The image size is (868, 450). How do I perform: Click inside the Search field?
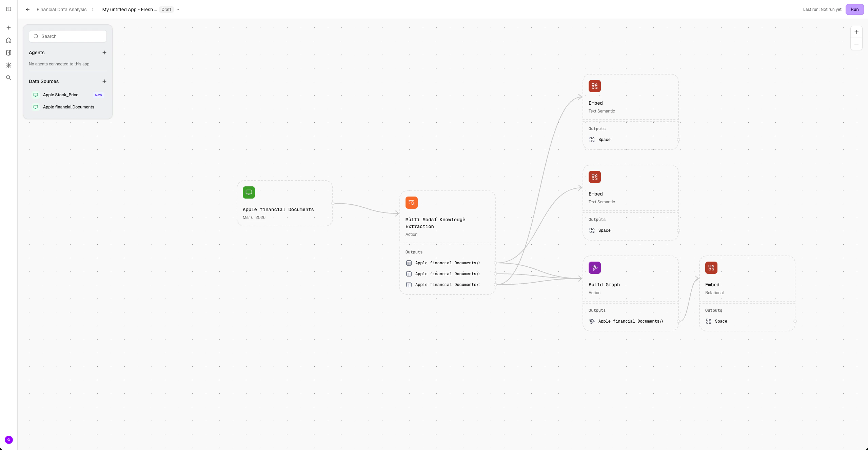click(x=67, y=36)
